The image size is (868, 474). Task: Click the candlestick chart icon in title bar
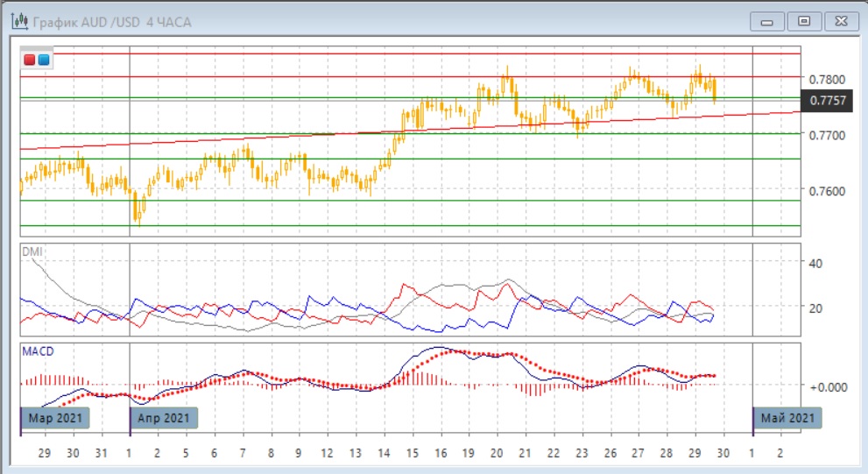tap(16, 20)
